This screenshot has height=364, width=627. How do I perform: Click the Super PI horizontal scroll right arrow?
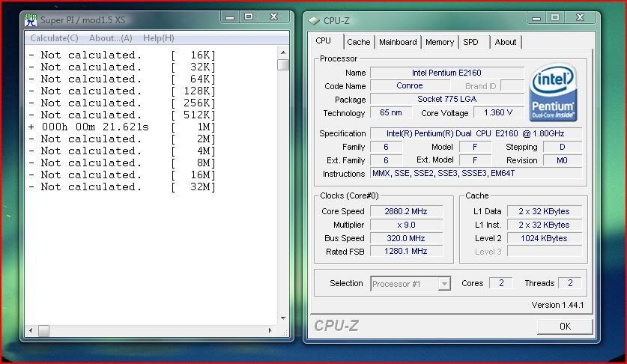pyautogui.click(x=270, y=330)
